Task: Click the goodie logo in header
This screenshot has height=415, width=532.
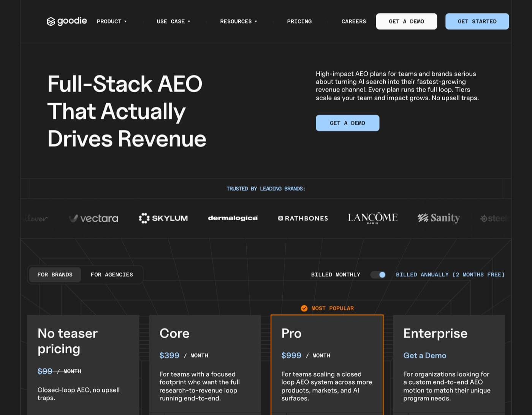Action: pos(67,21)
